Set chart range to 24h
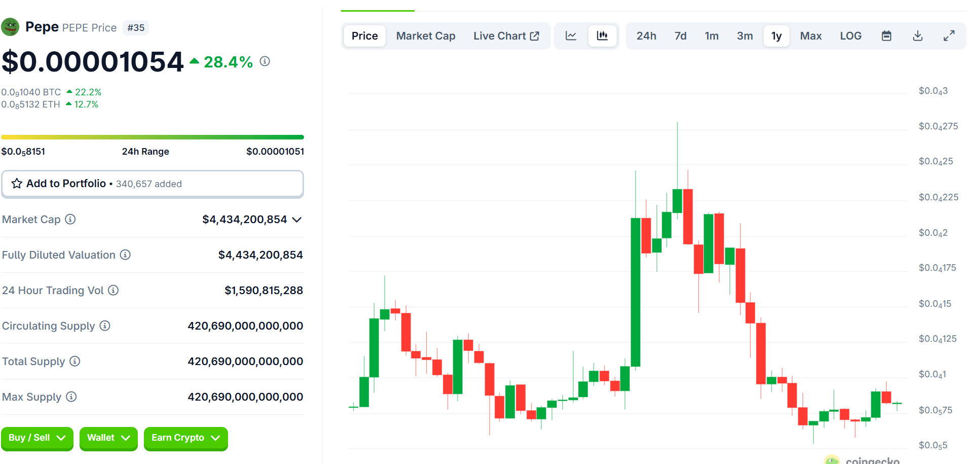This screenshot has height=464, width=980. pyautogui.click(x=647, y=36)
